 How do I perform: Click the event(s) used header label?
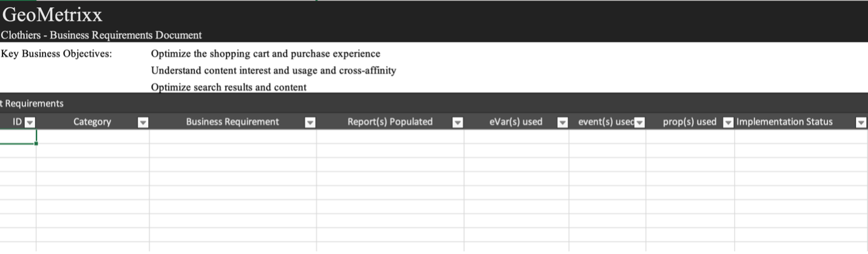[x=606, y=122]
